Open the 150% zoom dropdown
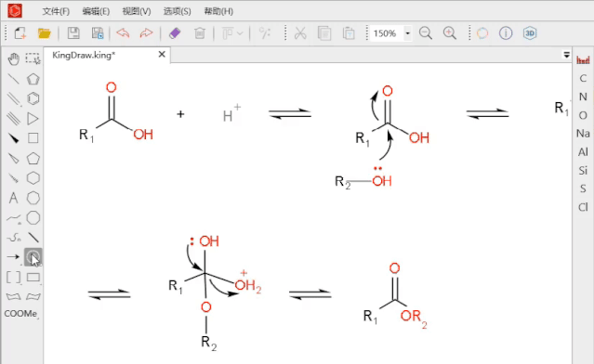The height and width of the screenshot is (364, 594). tap(407, 33)
